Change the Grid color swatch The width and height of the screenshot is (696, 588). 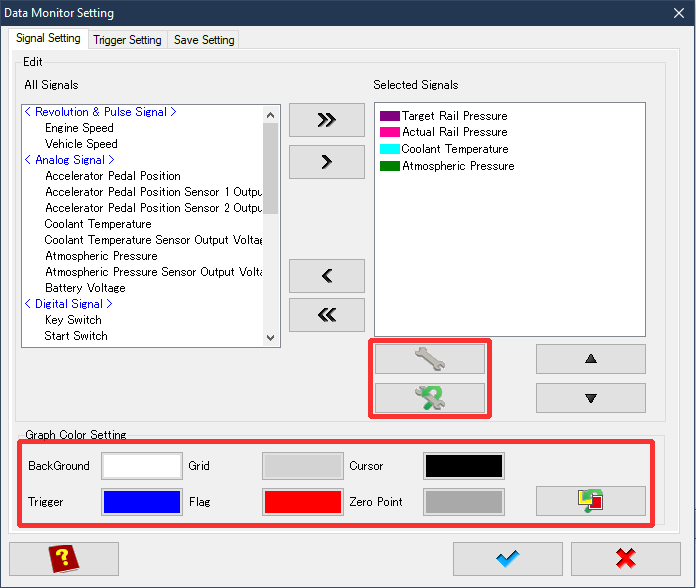(303, 466)
